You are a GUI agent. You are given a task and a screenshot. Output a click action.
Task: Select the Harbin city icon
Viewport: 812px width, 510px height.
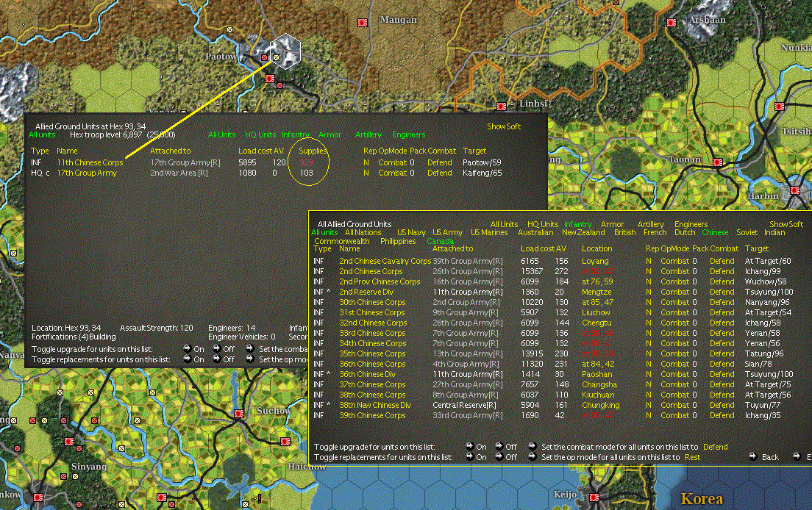pos(795,192)
